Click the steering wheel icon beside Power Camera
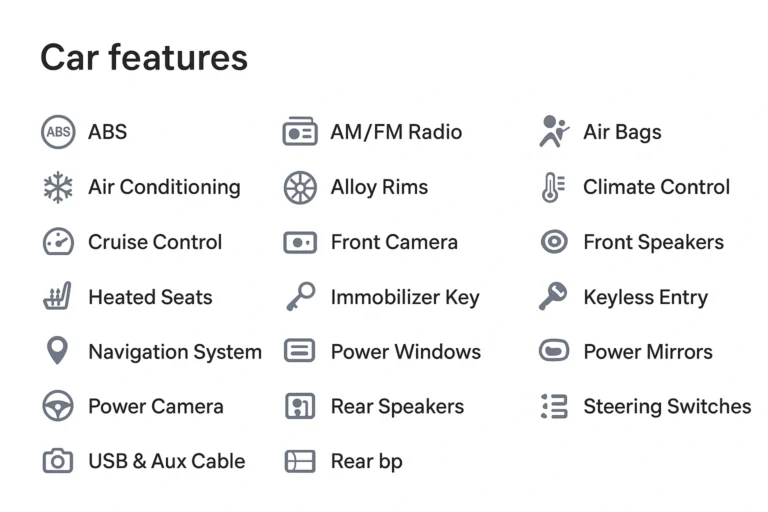This screenshot has width=768, height=512. pyautogui.click(x=58, y=406)
